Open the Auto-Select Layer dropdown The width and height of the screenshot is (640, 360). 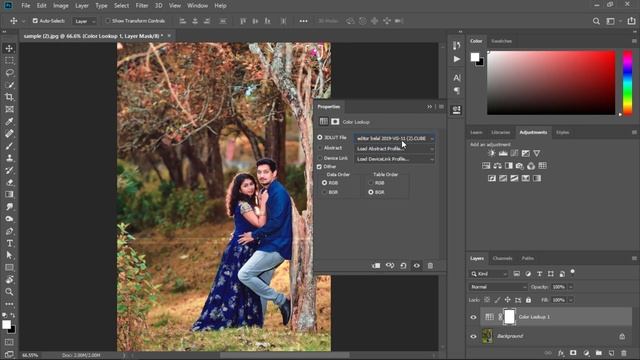(84, 21)
